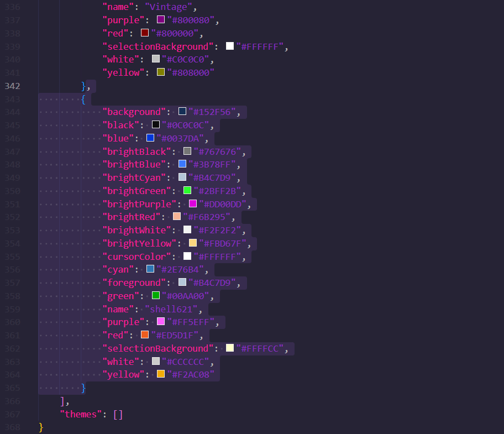Click the orange swatch next to "yellow": "#F2AC08"
The height and width of the screenshot is (434, 504).
[x=160, y=374]
